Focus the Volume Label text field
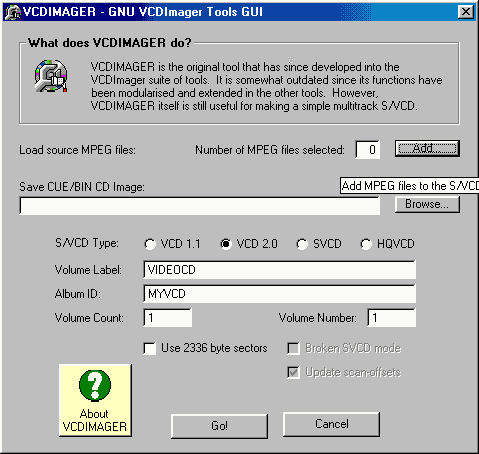This screenshot has width=479, height=454. [280, 270]
